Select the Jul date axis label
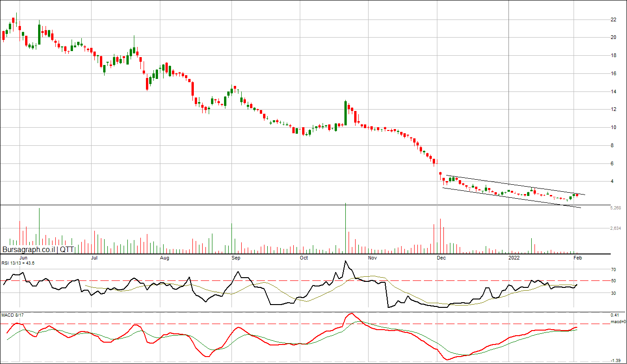This screenshot has width=627, height=364. 94,257
